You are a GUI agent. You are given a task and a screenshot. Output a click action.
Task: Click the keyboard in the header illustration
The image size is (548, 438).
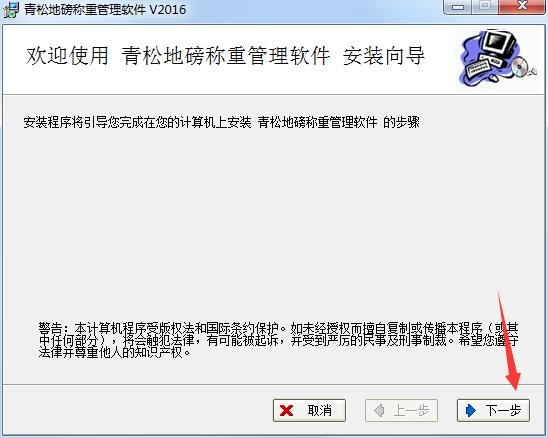(x=479, y=68)
